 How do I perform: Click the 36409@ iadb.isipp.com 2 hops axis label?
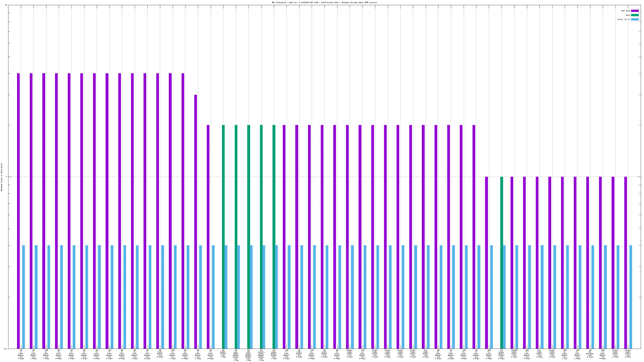click(514, 354)
